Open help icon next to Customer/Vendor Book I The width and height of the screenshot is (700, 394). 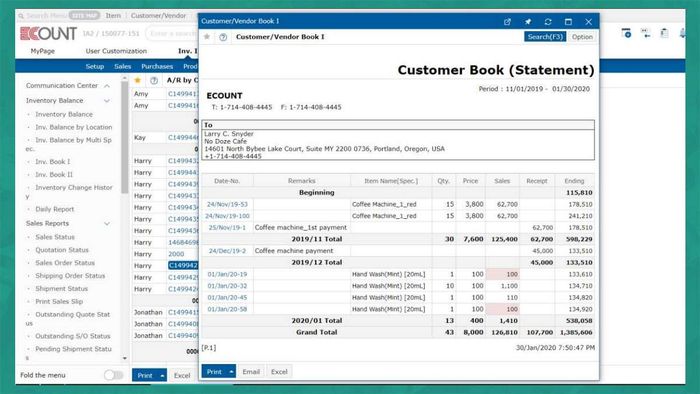(223, 37)
